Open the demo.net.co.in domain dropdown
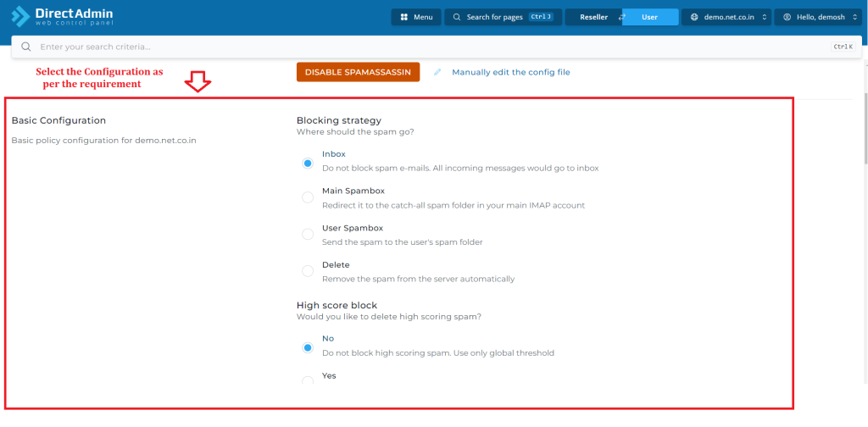Viewport: 868px width, 427px height. [x=726, y=17]
